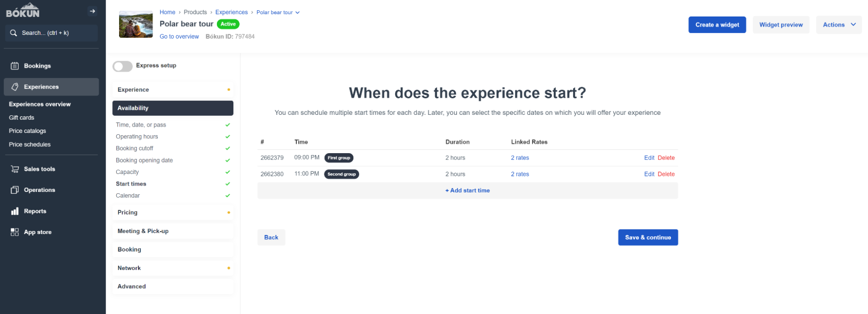Image resolution: width=868 pixels, height=314 pixels.
Task: Click the Back button
Action: click(271, 237)
